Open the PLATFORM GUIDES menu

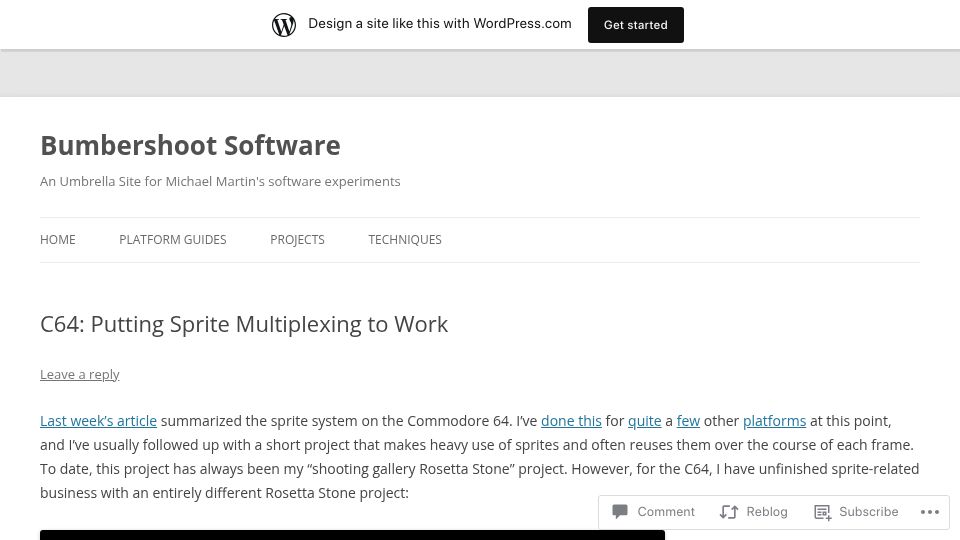coord(173,239)
